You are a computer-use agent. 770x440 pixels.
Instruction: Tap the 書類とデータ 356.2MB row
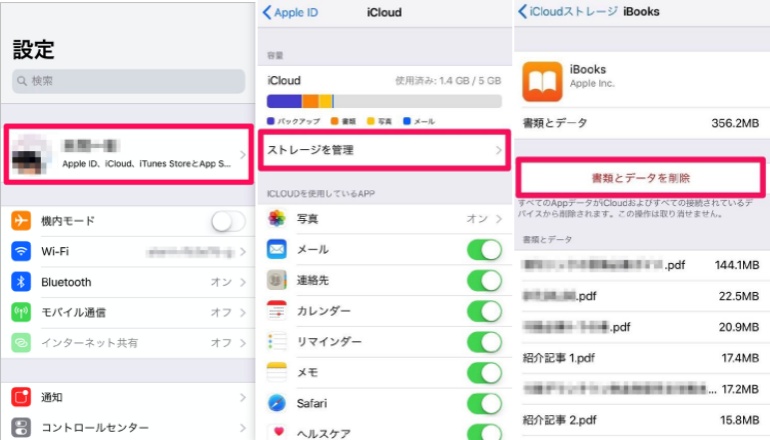click(x=641, y=123)
